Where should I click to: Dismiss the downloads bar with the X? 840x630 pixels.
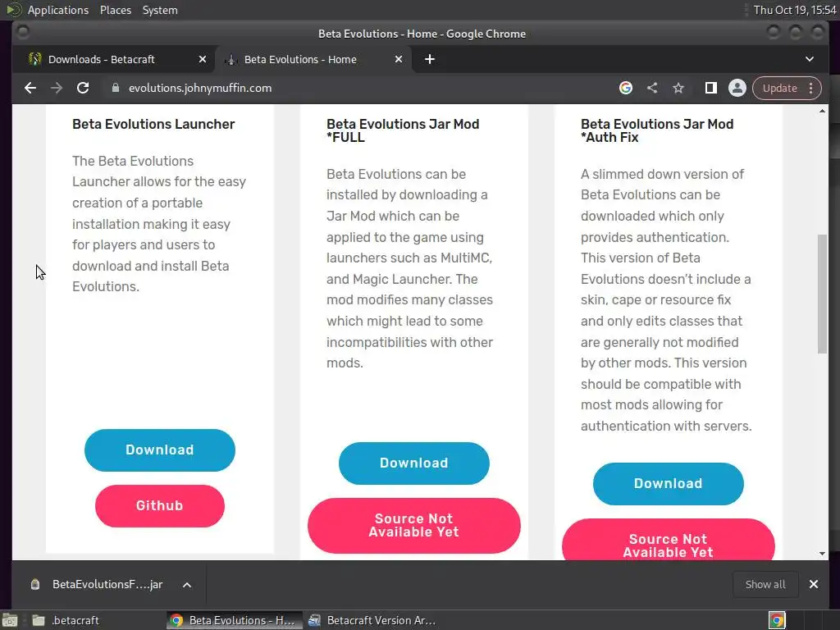813,584
